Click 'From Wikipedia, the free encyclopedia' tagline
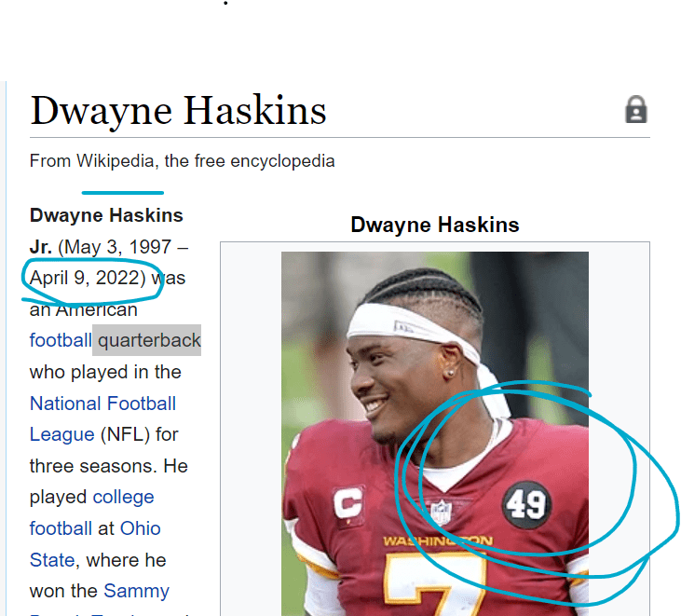 pyautogui.click(x=182, y=160)
